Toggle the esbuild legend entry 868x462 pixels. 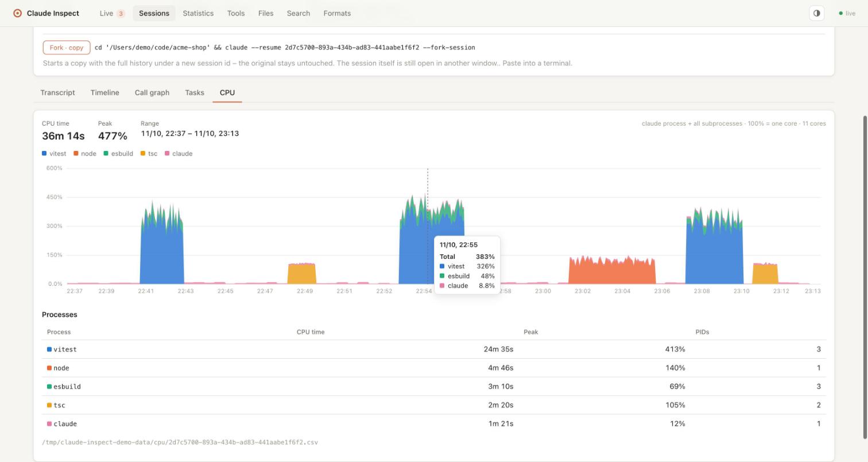click(118, 154)
